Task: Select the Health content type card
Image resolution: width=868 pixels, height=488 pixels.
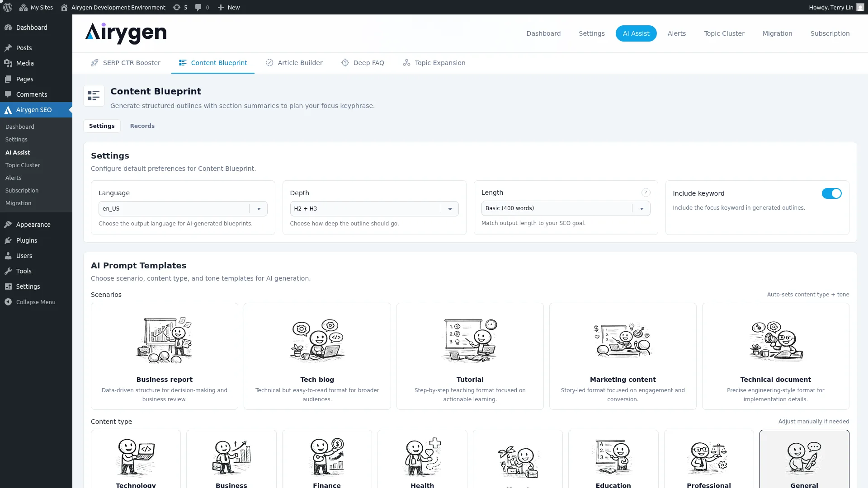Action: click(x=422, y=459)
